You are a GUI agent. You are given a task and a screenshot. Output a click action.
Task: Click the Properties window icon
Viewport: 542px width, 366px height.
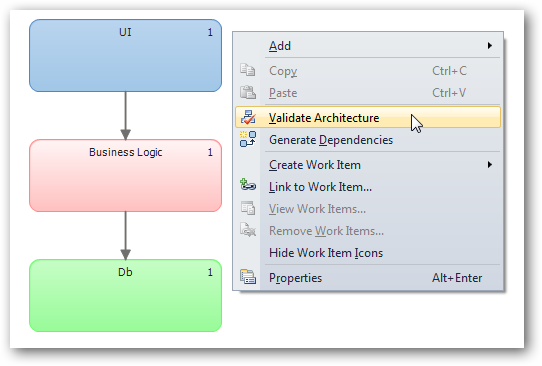click(x=248, y=277)
